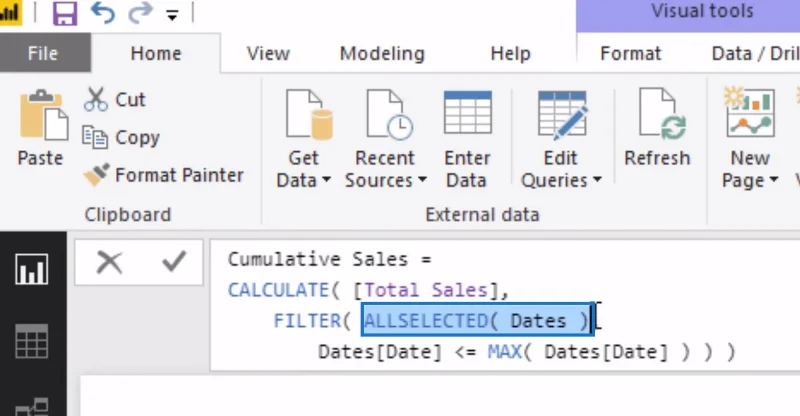
Task: Click the FILTER function in formula
Action: 307,321
